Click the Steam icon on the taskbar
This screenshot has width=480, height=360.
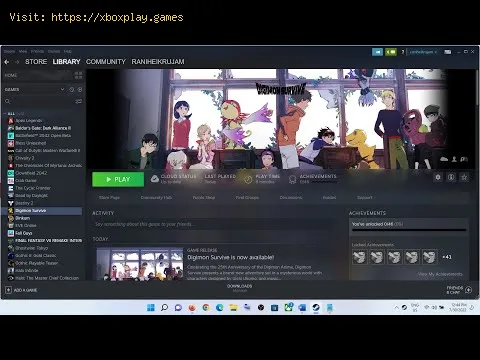tap(316, 307)
